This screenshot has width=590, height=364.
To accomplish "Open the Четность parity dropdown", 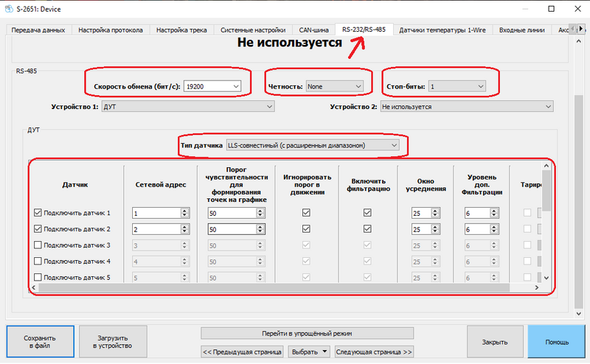I will (335, 86).
